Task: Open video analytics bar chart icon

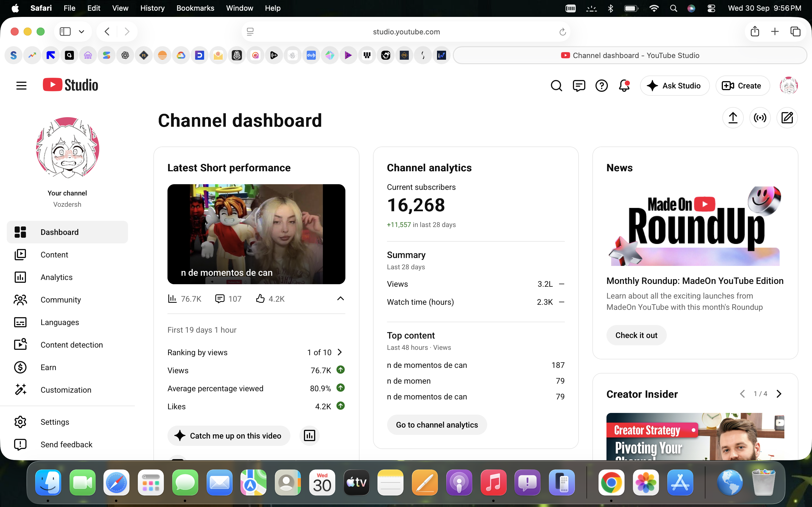Action: tap(309, 435)
